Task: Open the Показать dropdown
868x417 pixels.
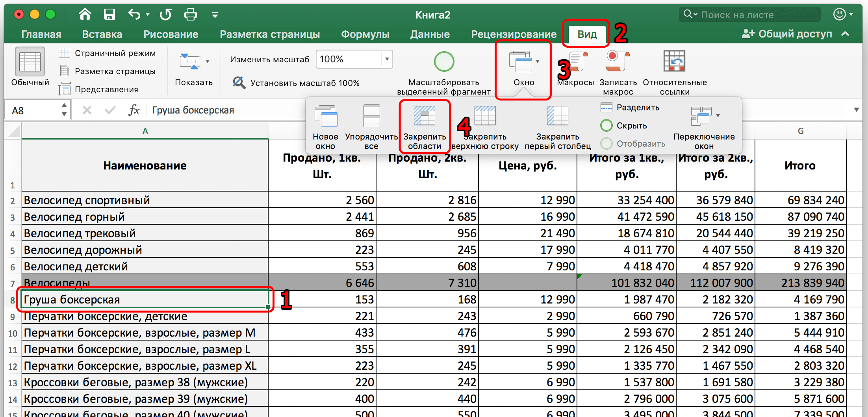Action: coord(194,69)
